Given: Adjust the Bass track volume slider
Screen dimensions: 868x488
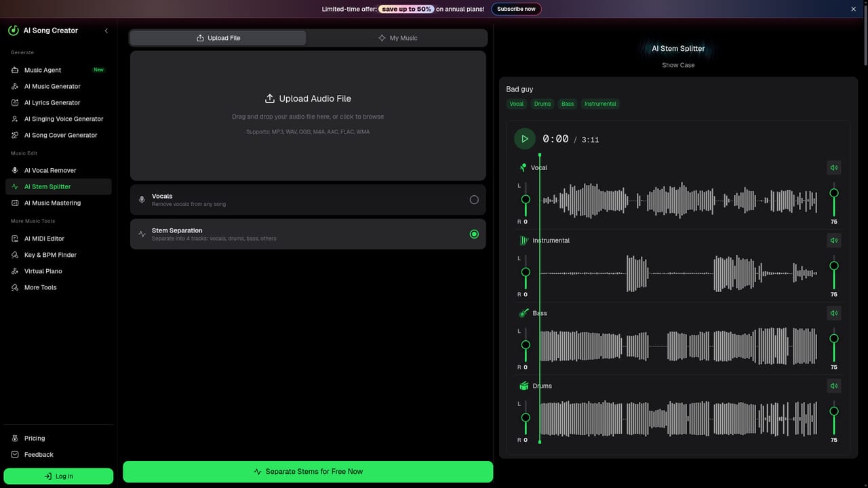Looking at the screenshot, I should click(x=834, y=344).
